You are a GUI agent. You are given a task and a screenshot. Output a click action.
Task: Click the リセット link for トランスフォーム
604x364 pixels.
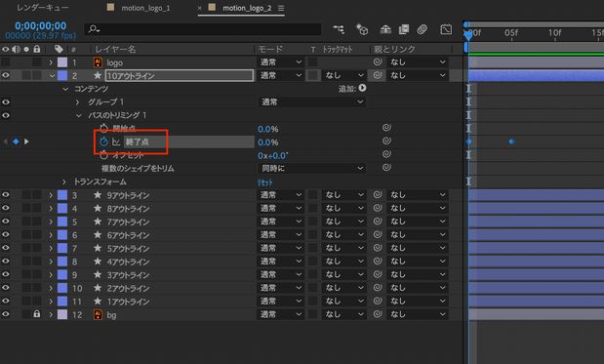pos(264,182)
